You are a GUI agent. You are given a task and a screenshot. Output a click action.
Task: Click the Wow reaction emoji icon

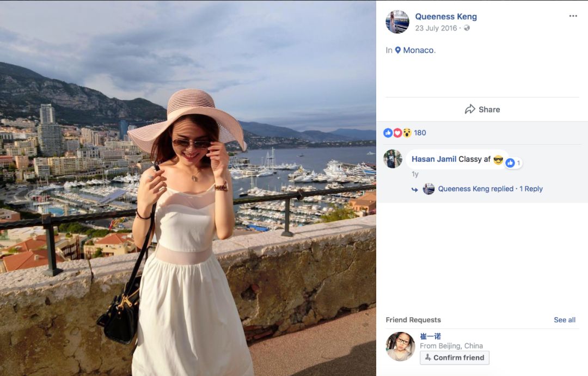[407, 133]
